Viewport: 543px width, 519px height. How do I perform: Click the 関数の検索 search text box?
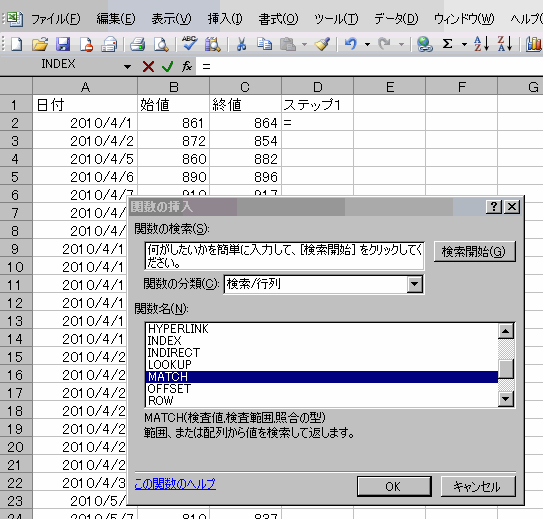284,256
